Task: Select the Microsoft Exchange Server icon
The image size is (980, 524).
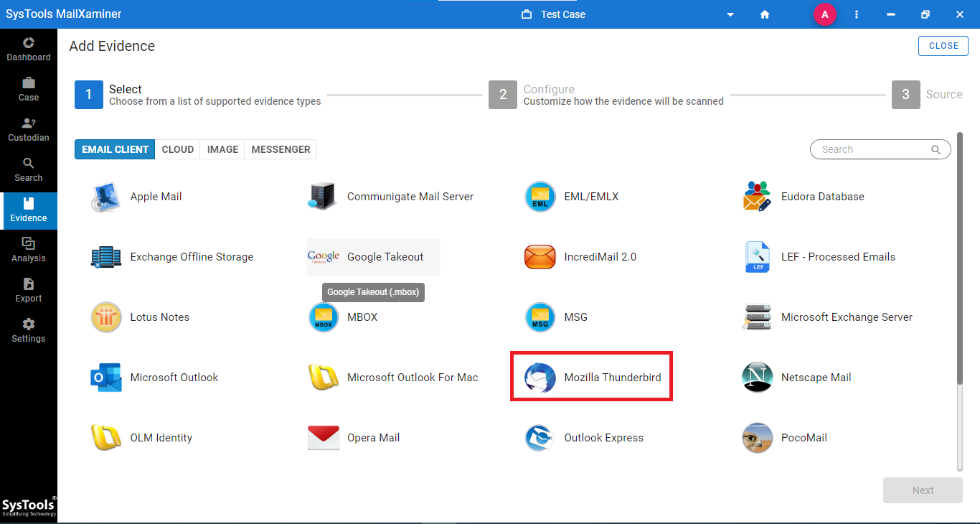Action: pos(757,317)
